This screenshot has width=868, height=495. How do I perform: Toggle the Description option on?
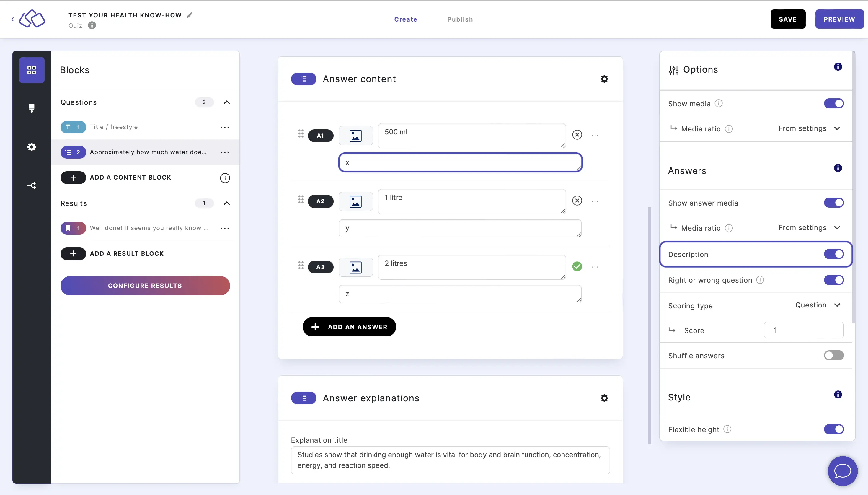pyautogui.click(x=833, y=254)
